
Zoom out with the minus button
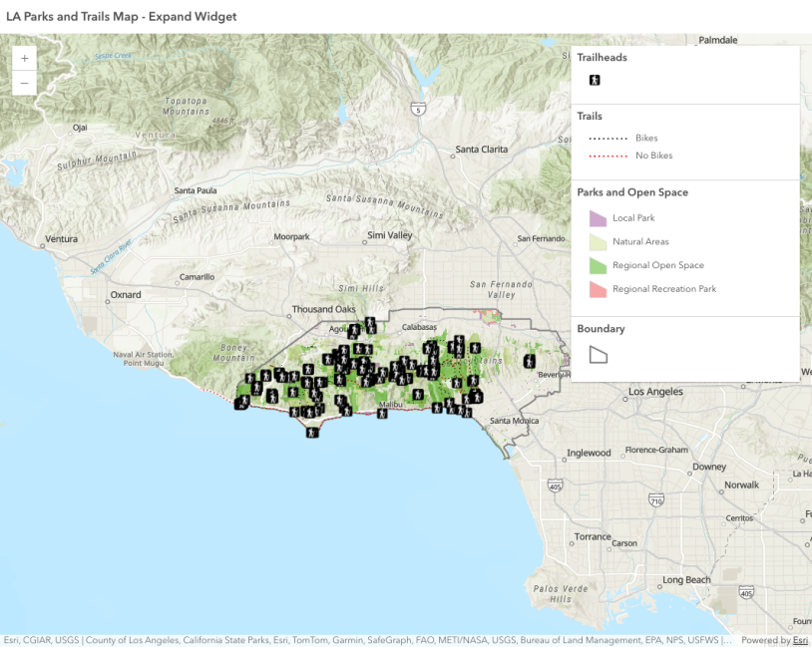24,84
